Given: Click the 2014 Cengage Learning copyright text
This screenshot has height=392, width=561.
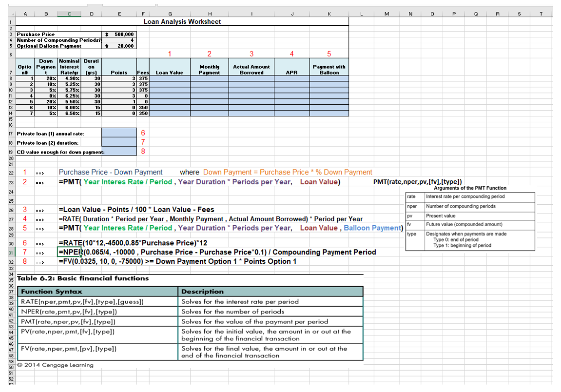Looking at the screenshot, I should click(x=55, y=365).
